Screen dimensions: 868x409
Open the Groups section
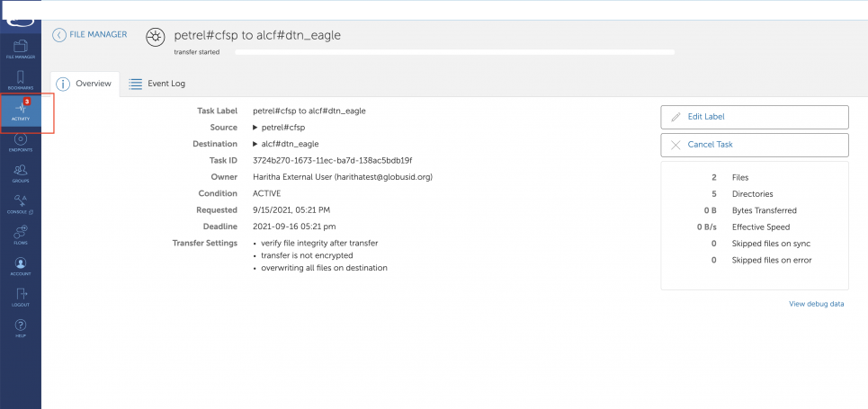click(21, 173)
